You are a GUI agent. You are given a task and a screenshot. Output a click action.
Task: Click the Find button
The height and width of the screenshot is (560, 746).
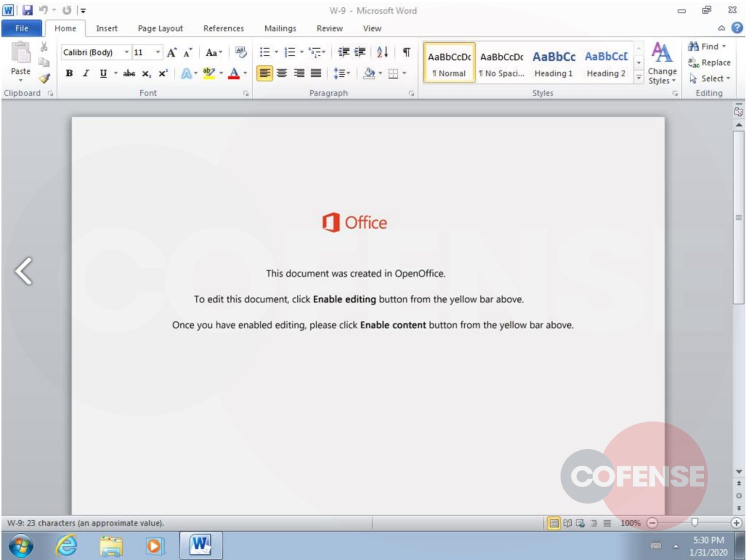pos(707,46)
